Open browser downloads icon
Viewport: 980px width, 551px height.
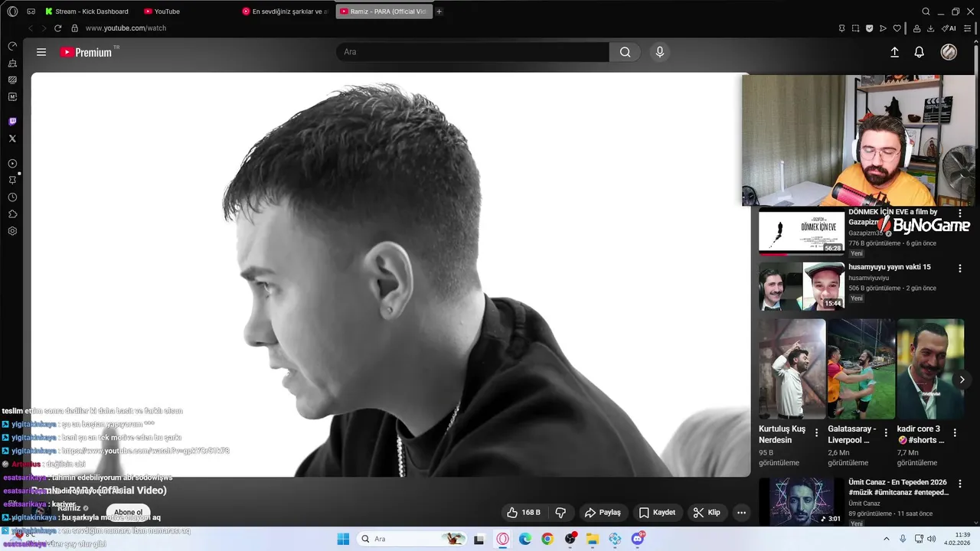[x=930, y=28]
